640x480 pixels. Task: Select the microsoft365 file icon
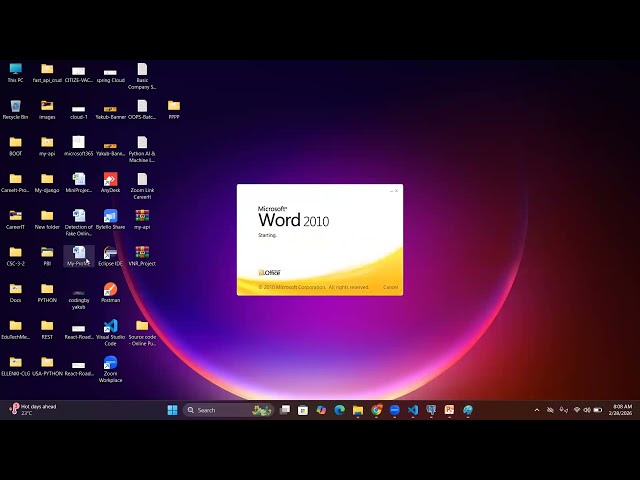(79, 146)
